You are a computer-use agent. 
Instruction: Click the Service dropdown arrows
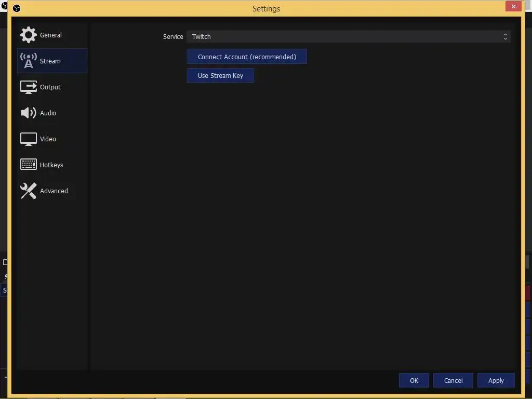pos(505,37)
